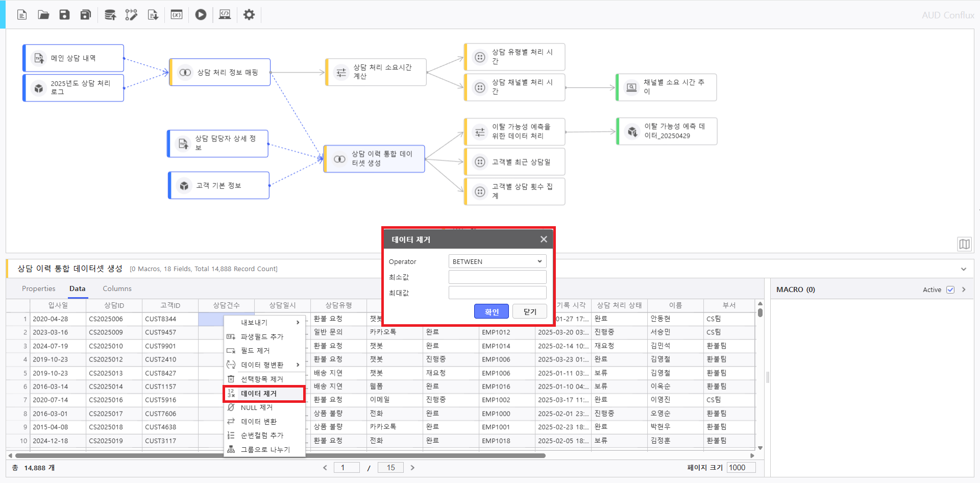Screen dimensions: 980x483
Task: Select NULL 제거 from context menu
Action: (x=257, y=407)
